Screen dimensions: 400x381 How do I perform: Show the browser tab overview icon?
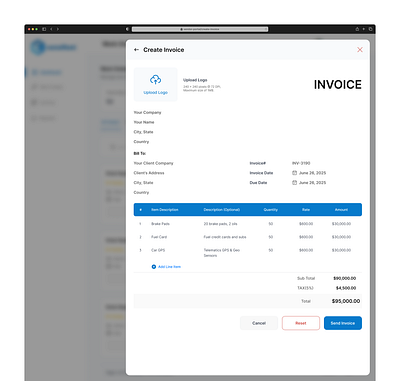(x=370, y=29)
